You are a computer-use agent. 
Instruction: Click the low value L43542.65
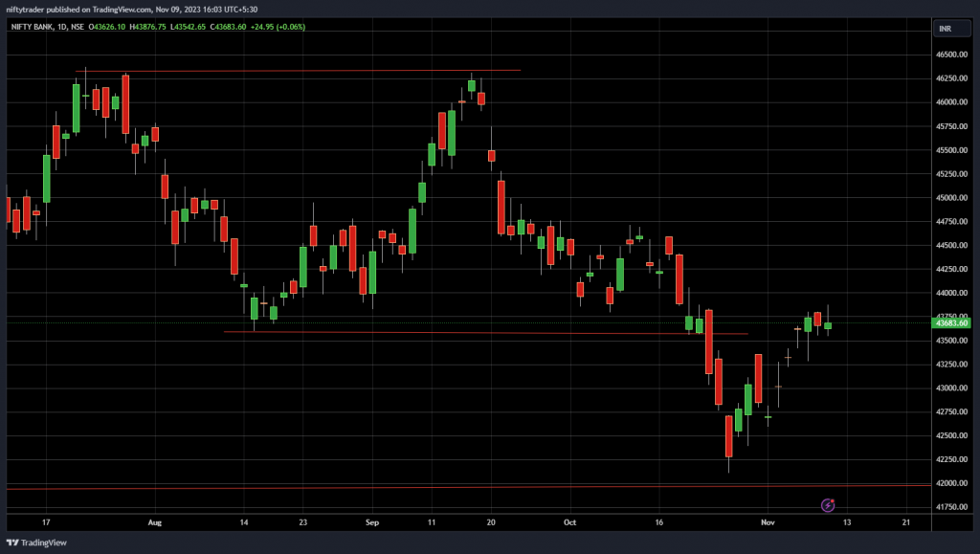(188, 27)
